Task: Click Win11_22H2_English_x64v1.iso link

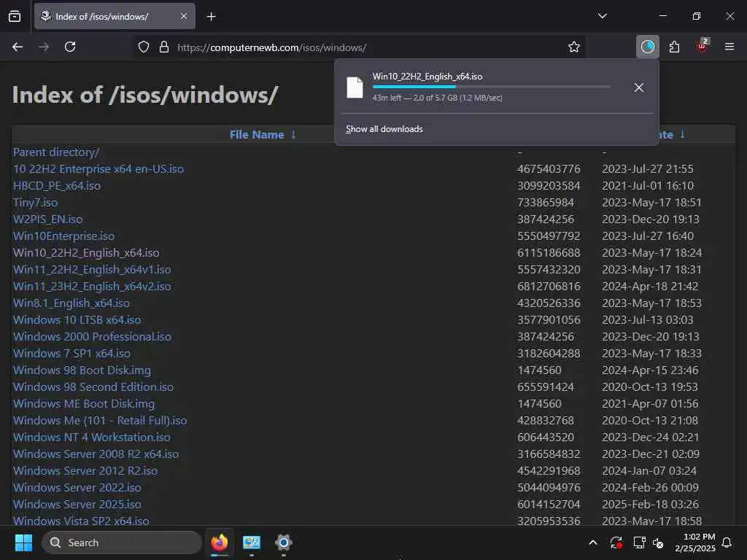Action: (x=92, y=269)
